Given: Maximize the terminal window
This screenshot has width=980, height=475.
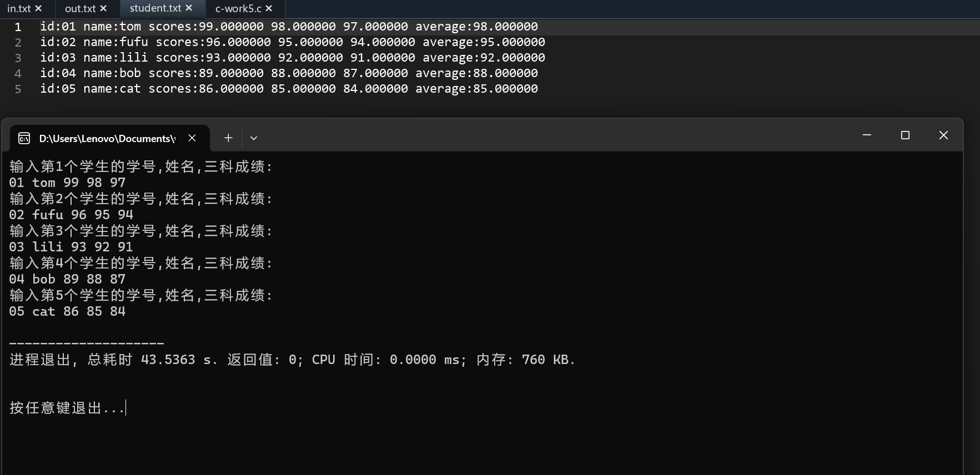Looking at the screenshot, I should 905,135.
